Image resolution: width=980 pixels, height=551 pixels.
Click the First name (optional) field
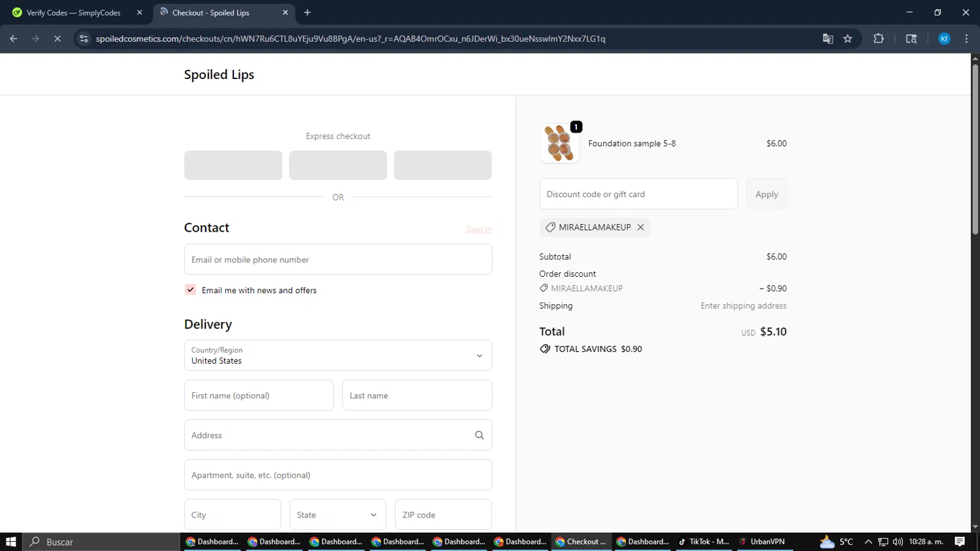pos(259,396)
